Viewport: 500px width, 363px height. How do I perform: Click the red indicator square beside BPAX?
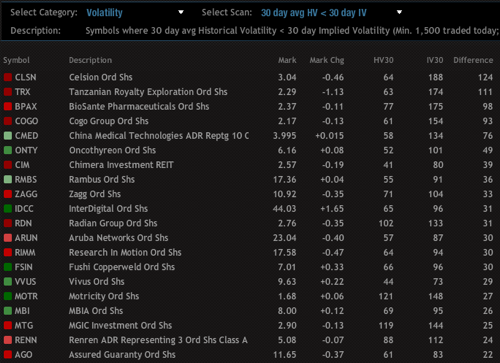point(8,107)
